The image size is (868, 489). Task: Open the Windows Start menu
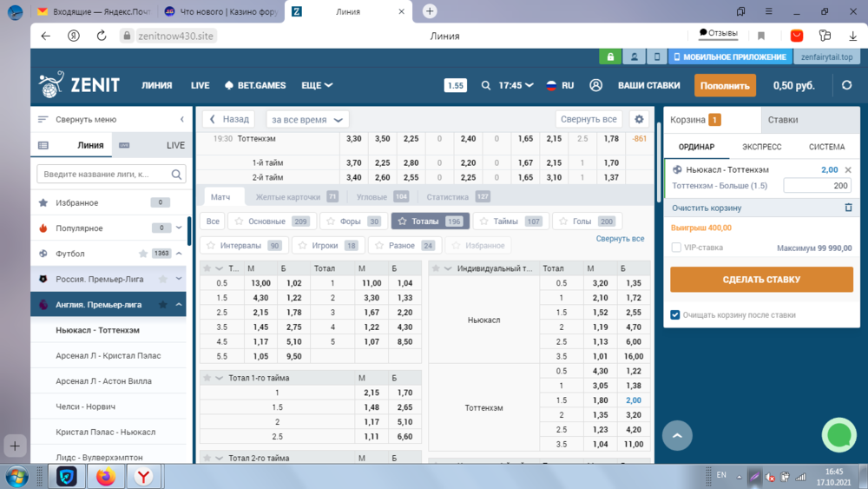coord(16,476)
